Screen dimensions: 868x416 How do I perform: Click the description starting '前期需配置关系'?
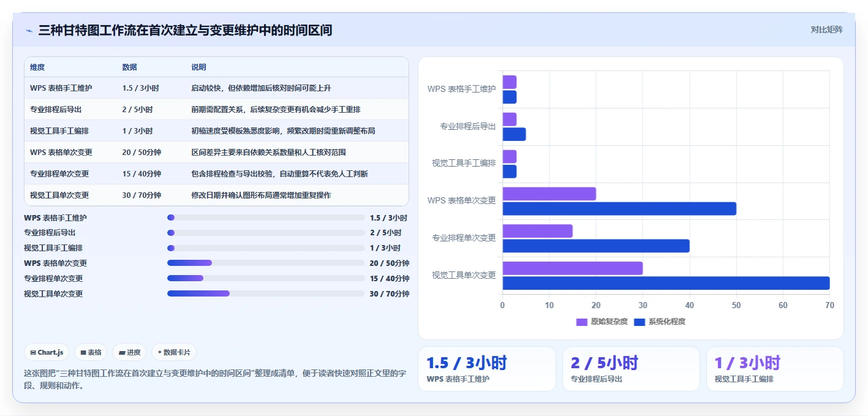276,110
